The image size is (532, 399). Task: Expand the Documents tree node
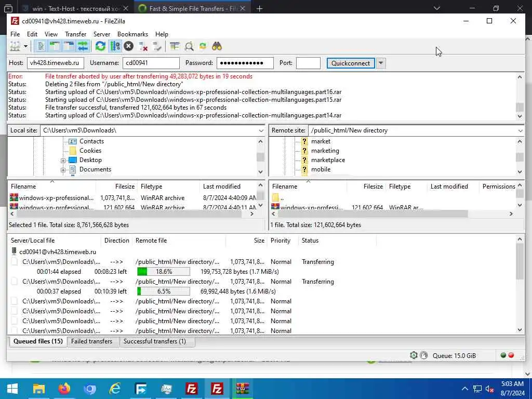[x=63, y=170]
